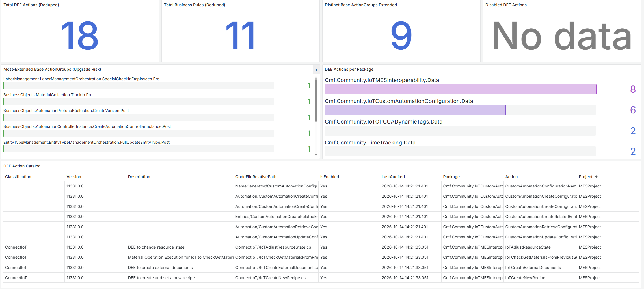Click the Entities/CustomAutomationCreateRelatedEr path cell
Viewport: 644px width, 289px height.
click(276, 217)
